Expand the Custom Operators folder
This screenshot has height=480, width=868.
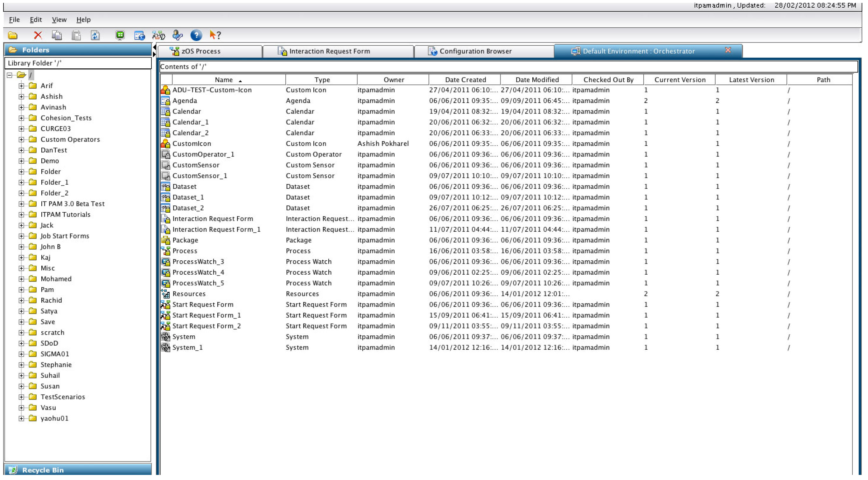(21, 139)
